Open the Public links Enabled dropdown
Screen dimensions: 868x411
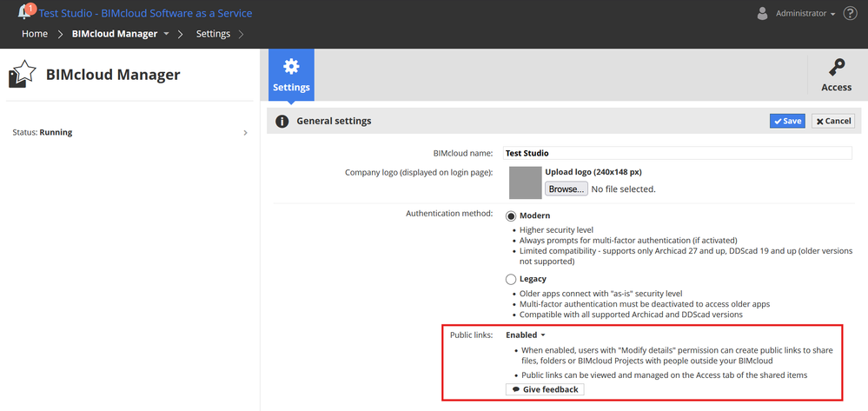click(x=526, y=335)
